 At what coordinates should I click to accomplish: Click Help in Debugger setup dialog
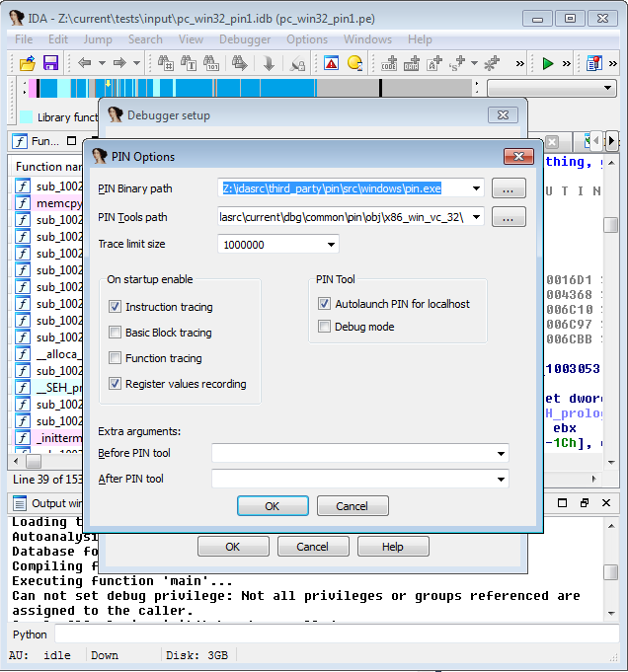click(393, 547)
